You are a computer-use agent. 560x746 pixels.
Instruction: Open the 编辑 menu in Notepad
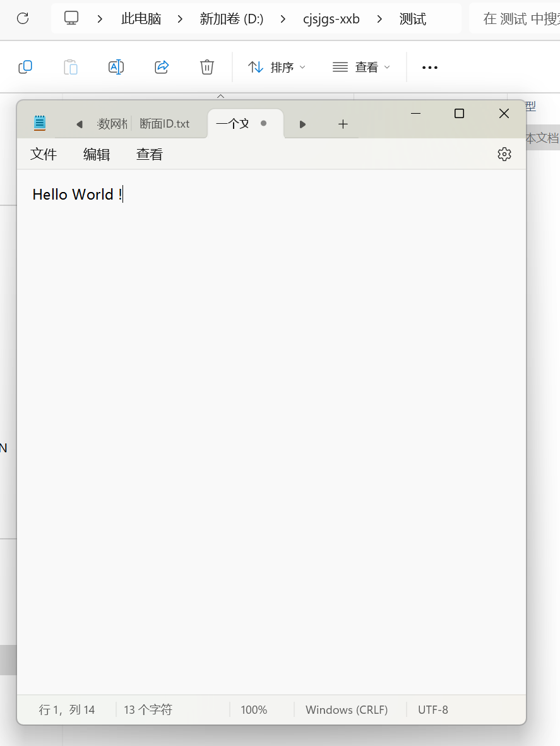[97, 154]
